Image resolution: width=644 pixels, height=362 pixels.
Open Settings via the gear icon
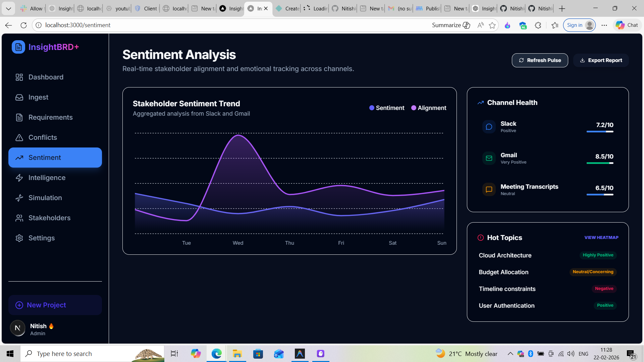[19, 238]
